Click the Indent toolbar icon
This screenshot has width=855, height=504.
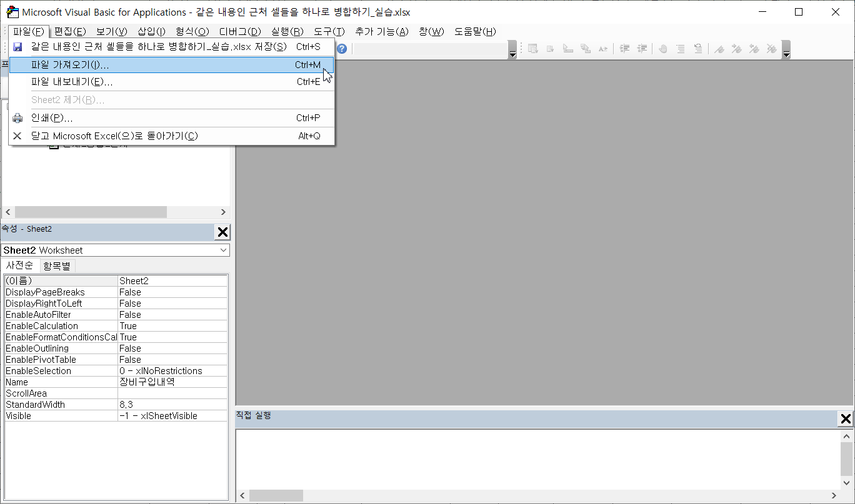(x=624, y=49)
